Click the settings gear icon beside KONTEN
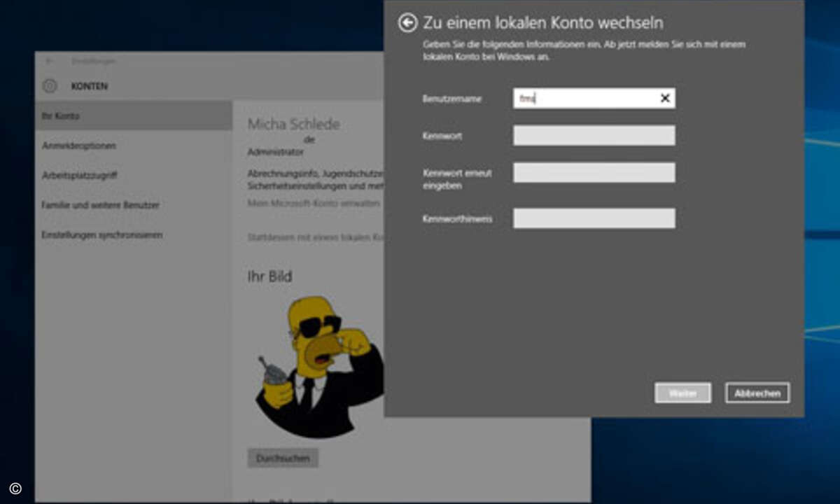 pos(50,86)
